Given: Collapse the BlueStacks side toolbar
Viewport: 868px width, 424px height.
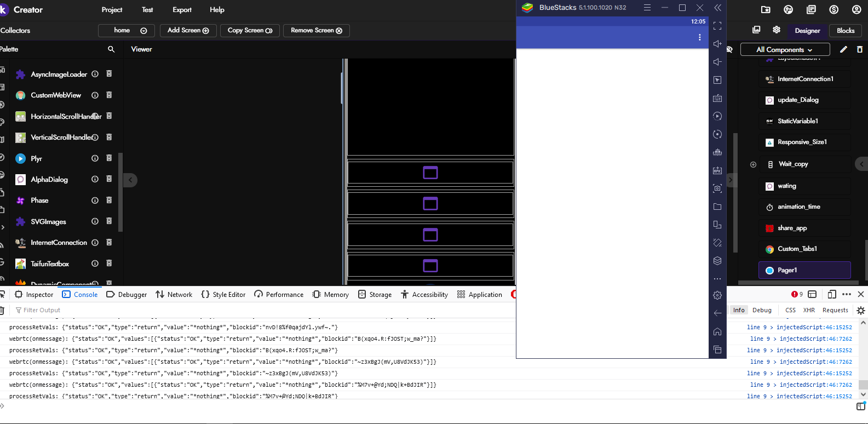Looking at the screenshot, I should 717,8.
